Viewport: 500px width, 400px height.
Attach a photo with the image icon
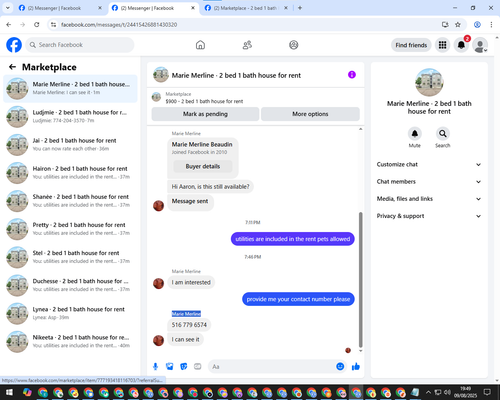[170, 367]
